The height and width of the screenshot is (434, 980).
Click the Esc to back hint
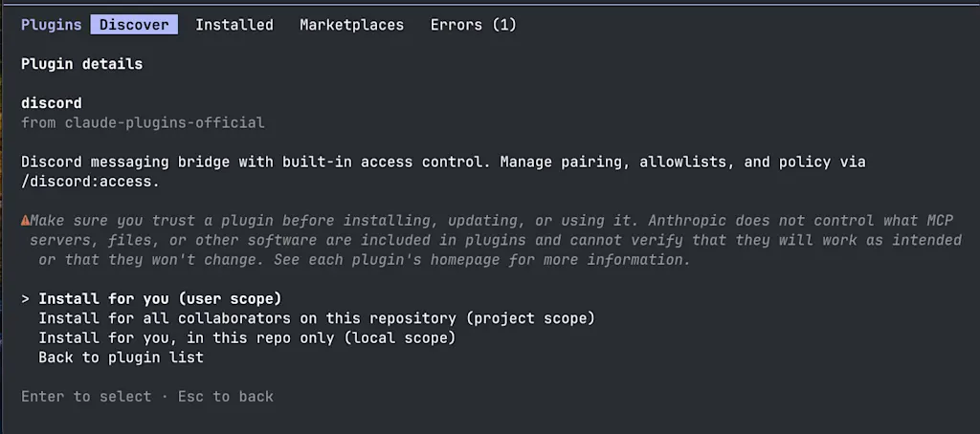tap(226, 397)
